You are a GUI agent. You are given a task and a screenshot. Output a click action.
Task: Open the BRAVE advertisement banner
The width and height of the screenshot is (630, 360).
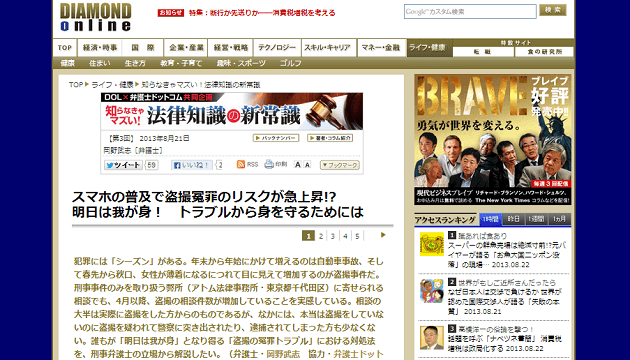pos(493,139)
